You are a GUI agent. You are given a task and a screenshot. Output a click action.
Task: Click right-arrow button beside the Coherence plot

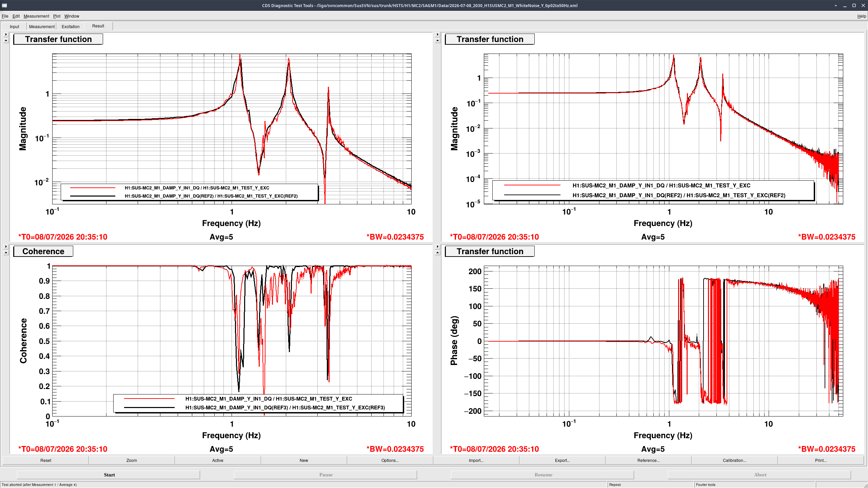[6, 246]
